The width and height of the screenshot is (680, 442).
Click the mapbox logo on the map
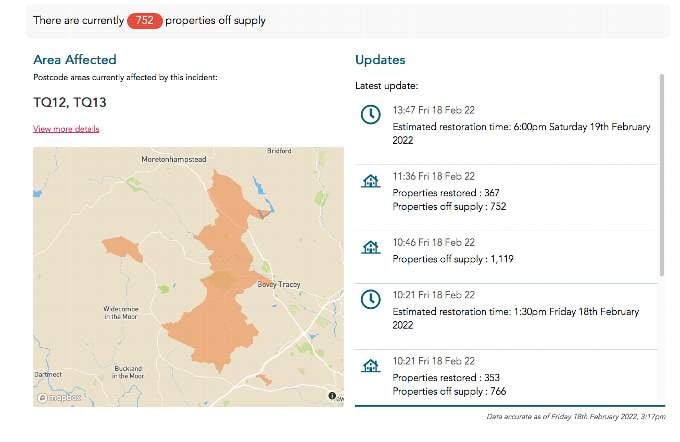tap(59, 397)
